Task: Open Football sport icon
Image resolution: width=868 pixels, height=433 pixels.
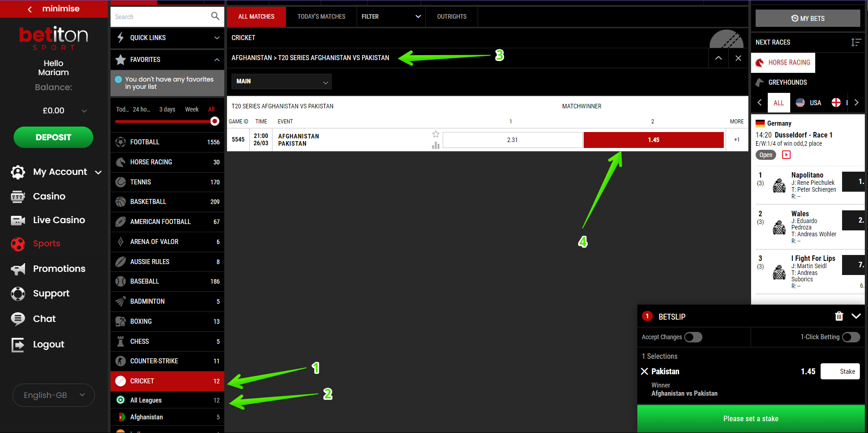Action: coord(121,142)
